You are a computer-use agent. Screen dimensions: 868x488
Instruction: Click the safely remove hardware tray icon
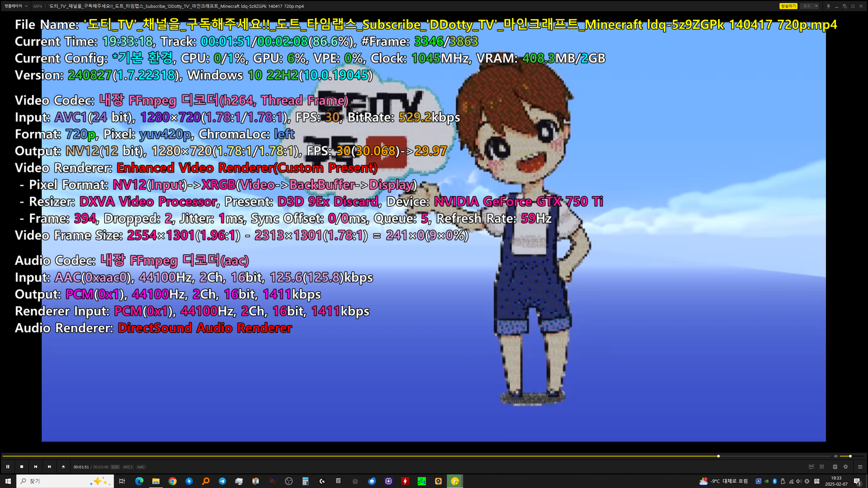[783, 481]
